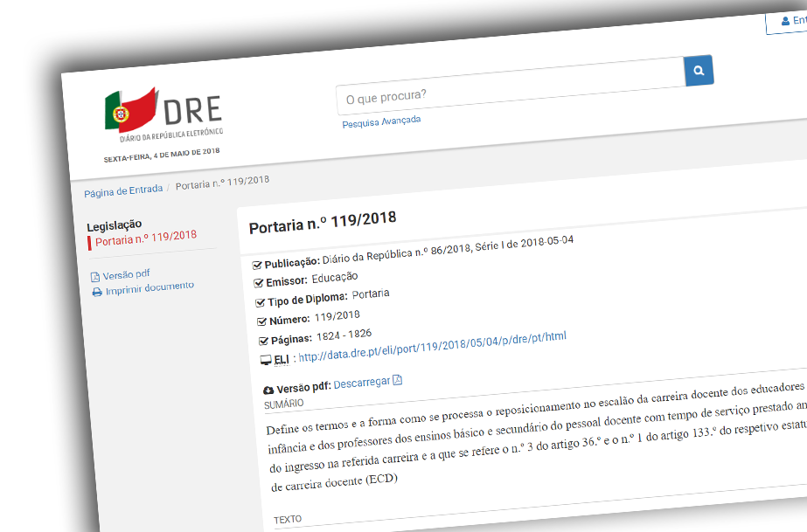807x532 pixels.
Task: Go to Página de Entrada breadcrumb
Action: click(x=123, y=191)
